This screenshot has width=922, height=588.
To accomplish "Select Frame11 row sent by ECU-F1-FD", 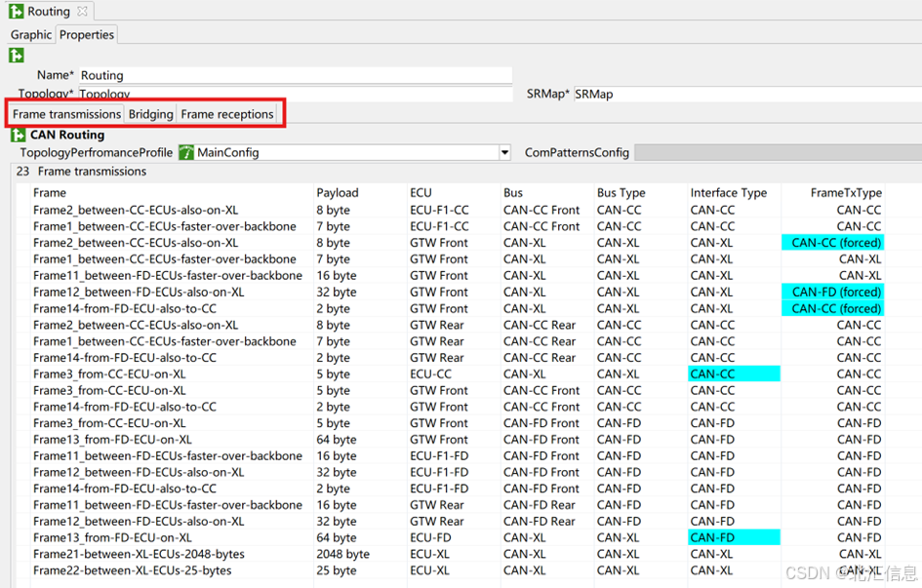I will coord(458,455).
